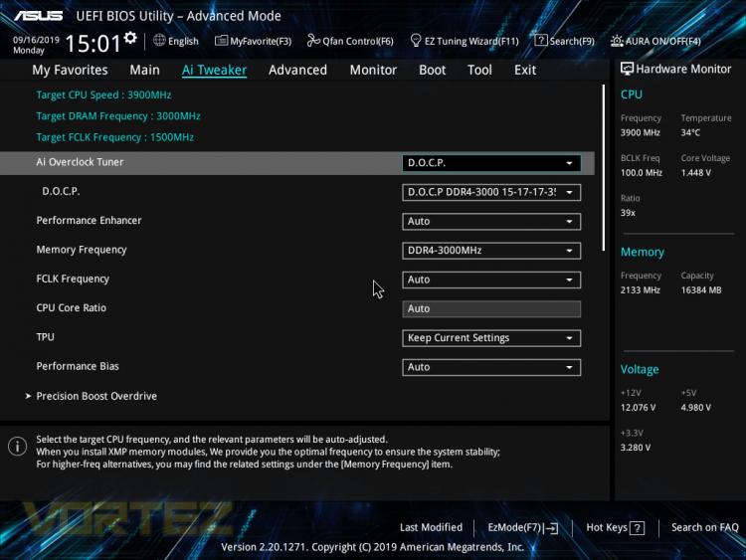Click Last Modified

[431, 527]
